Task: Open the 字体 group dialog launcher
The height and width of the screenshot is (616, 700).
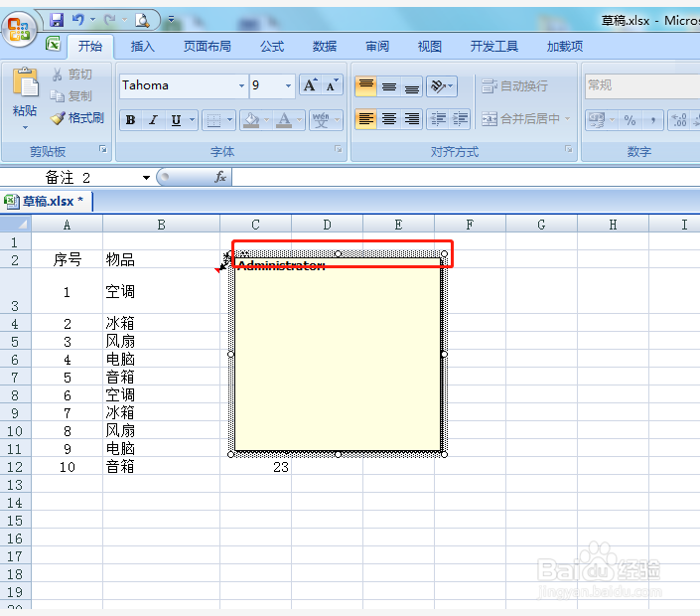Action: [x=339, y=149]
